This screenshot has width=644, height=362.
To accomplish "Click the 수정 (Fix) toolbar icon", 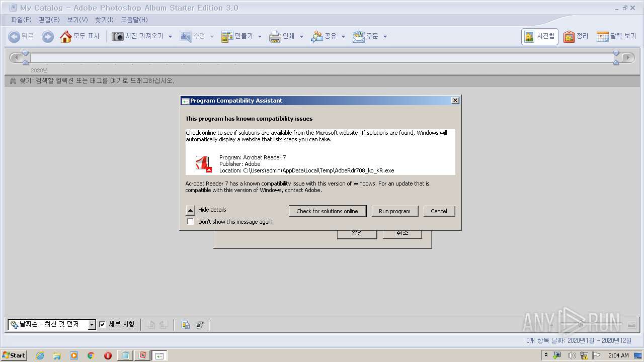I will point(186,36).
